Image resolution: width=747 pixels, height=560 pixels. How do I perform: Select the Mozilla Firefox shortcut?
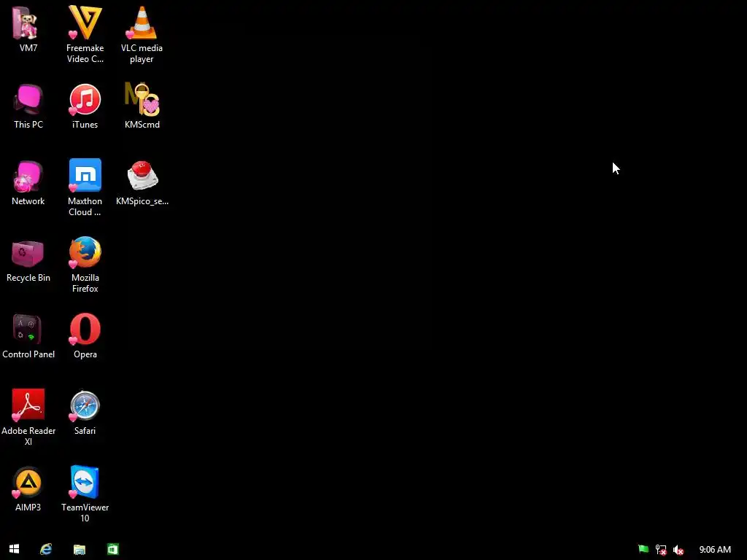[x=85, y=252]
